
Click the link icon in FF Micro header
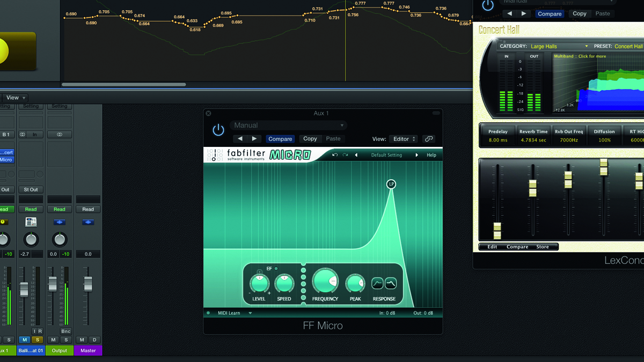tap(429, 139)
